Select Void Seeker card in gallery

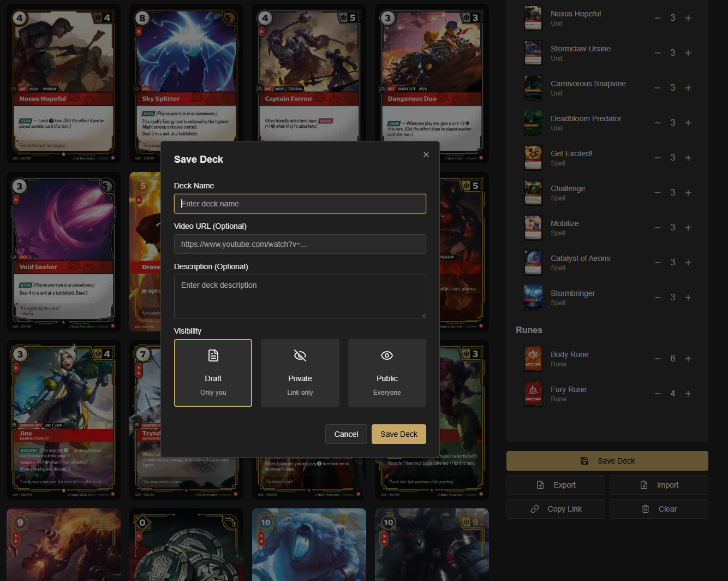63,252
